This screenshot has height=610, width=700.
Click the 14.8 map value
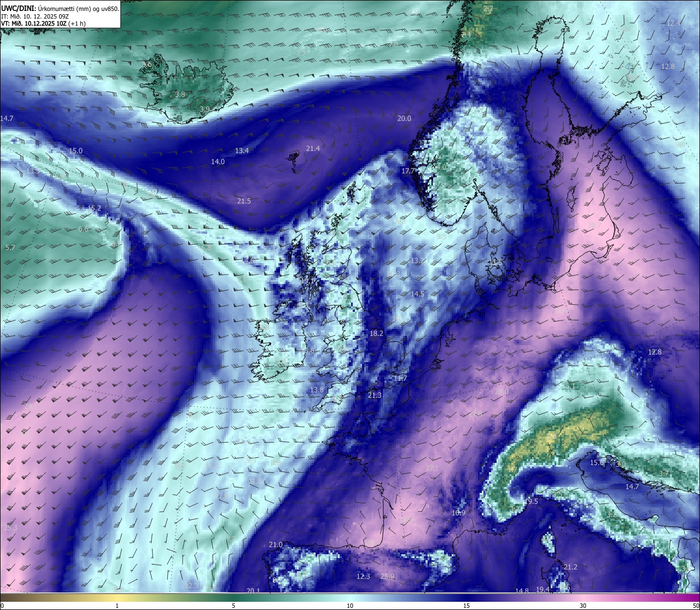pos(522,591)
